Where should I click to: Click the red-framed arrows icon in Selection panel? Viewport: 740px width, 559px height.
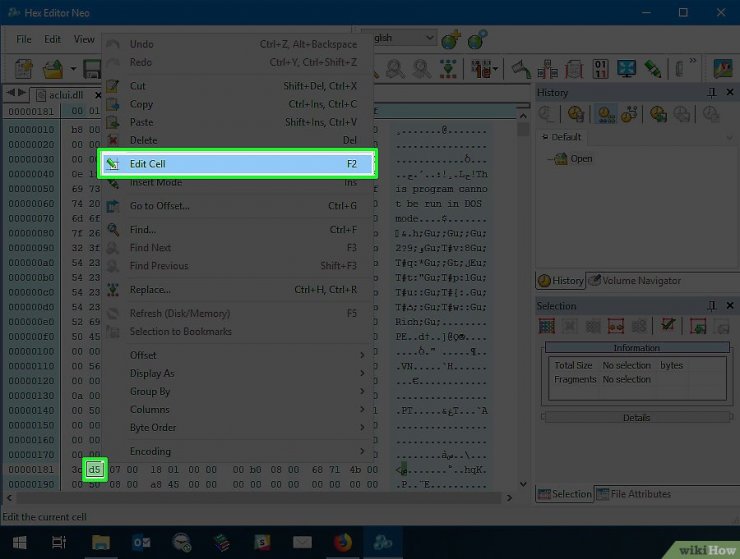pyautogui.click(x=615, y=326)
